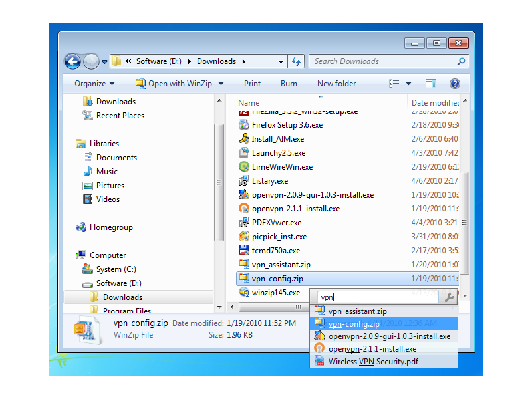Image resolution: width=532 pixels, height=399 pixels.
Task: Toggle the preview pane icon
Action: click(431, 84)
